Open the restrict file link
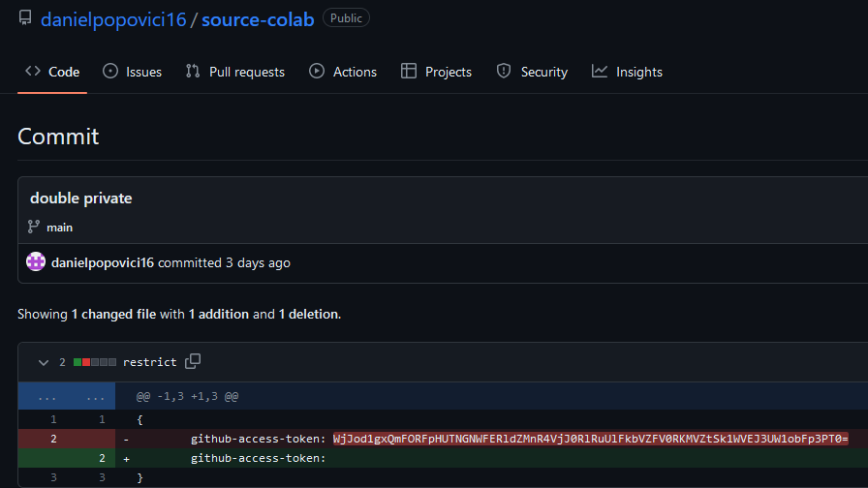Screen dimensions: 868x488 (149, 362)
